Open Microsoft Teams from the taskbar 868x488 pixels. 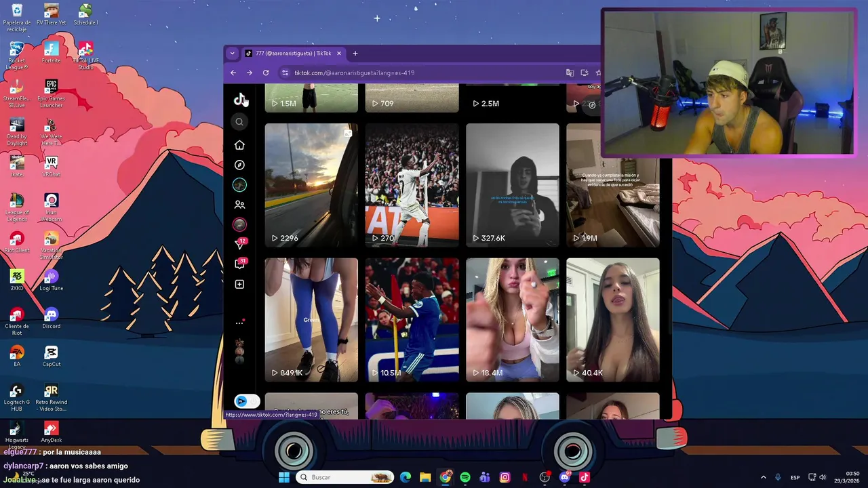coord(485,477)
